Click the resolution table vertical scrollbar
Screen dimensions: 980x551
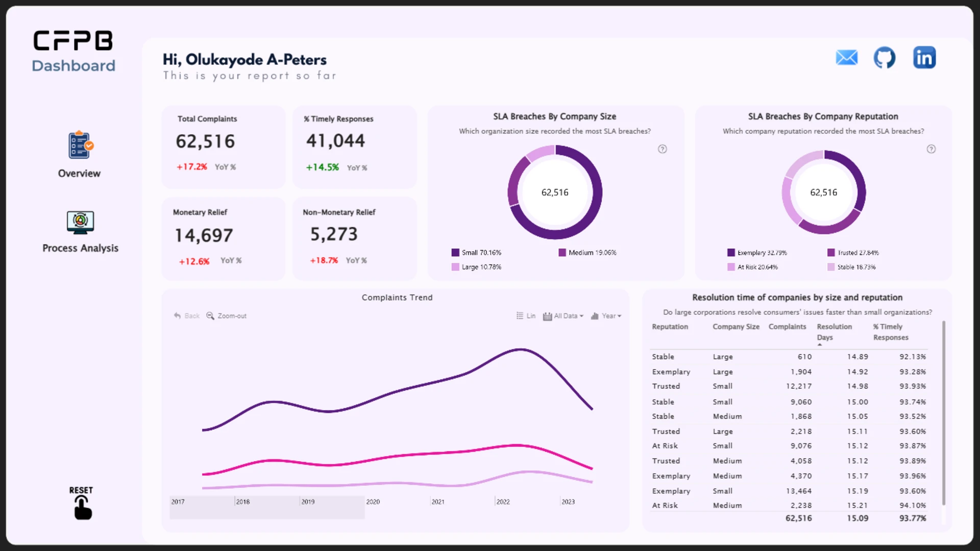tap(944, 413)
